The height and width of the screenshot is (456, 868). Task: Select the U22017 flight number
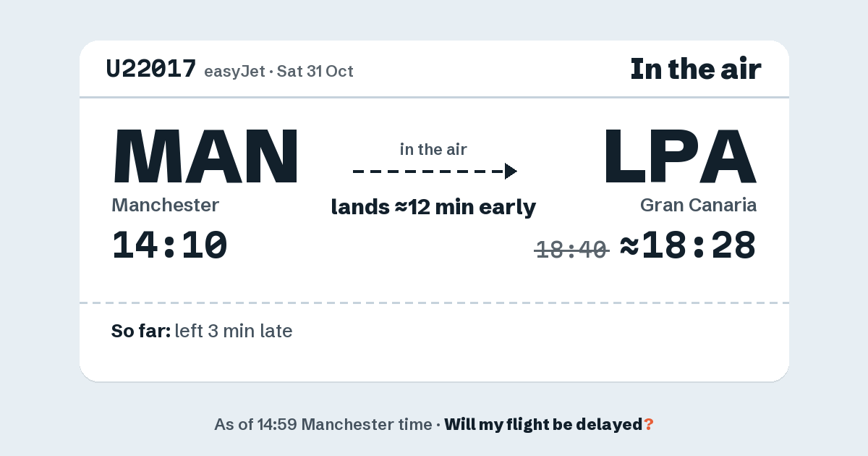(x=151, y=69)
